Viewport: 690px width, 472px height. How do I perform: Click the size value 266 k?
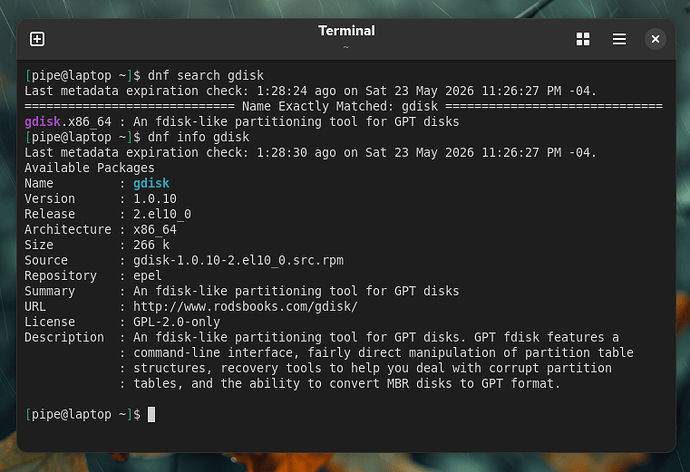point(151,245)
